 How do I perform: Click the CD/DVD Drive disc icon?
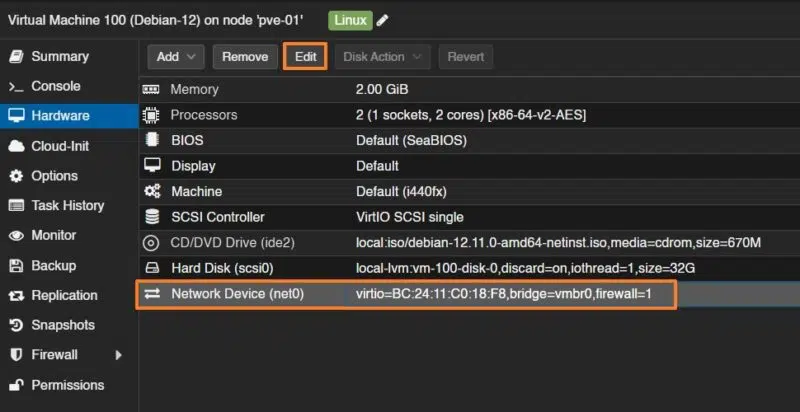coord(152,242)
